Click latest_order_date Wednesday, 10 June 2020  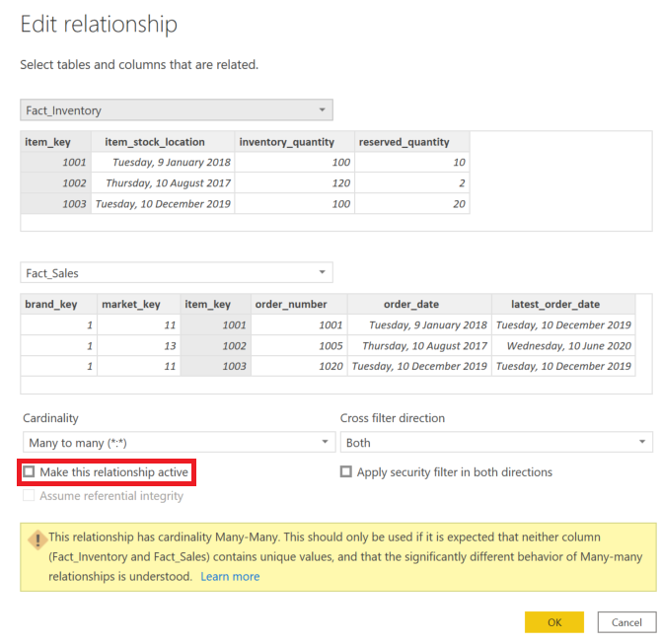(563, 345)
